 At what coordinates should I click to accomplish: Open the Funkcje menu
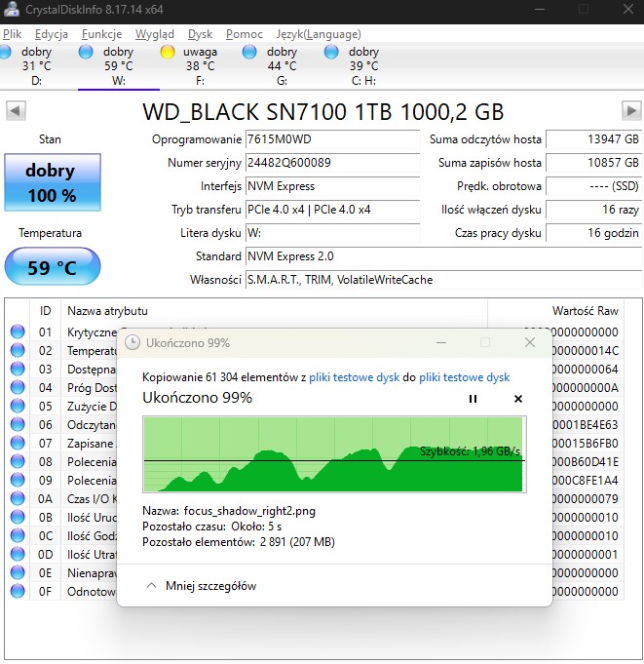coord(102,34)
